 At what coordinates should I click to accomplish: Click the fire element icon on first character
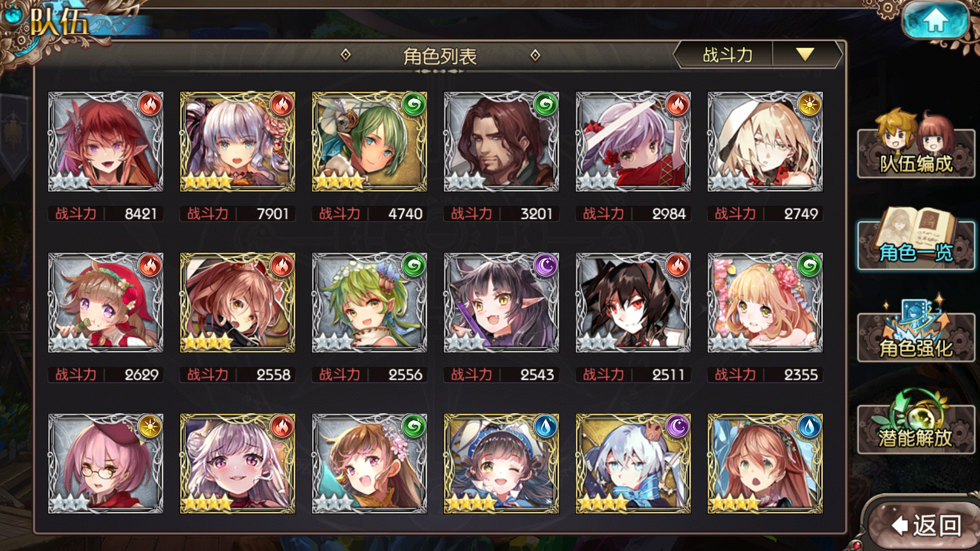150,105
